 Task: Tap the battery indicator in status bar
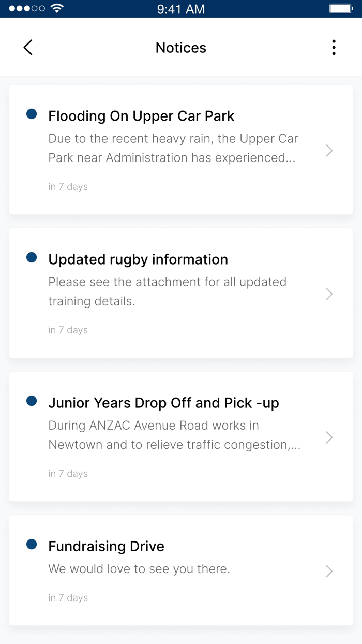pos(341,8)
